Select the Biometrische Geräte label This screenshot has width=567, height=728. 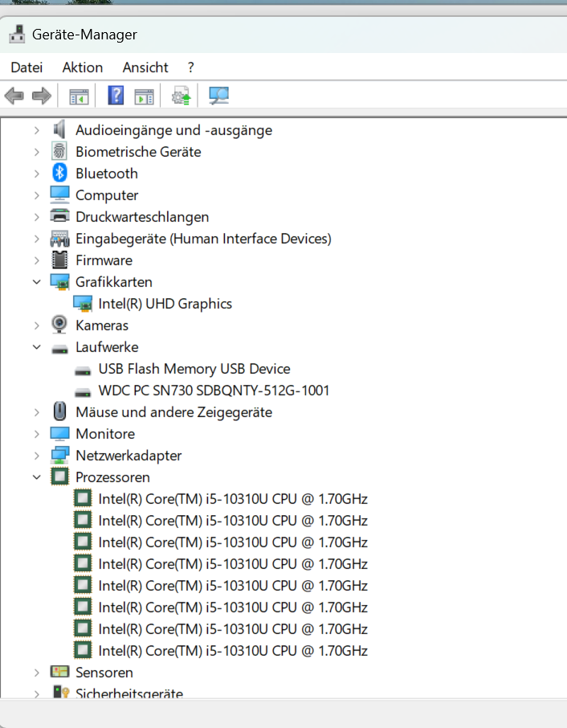click(138, 152)
